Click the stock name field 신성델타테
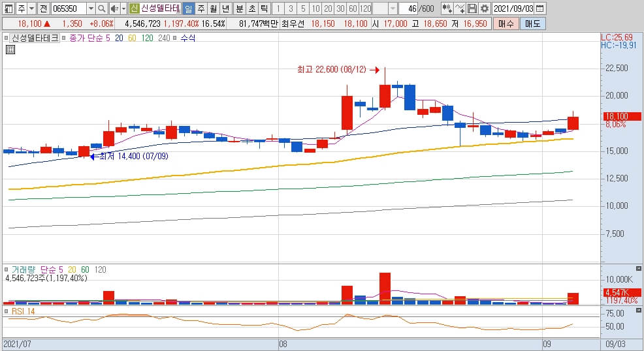 [x=160, y=8]
